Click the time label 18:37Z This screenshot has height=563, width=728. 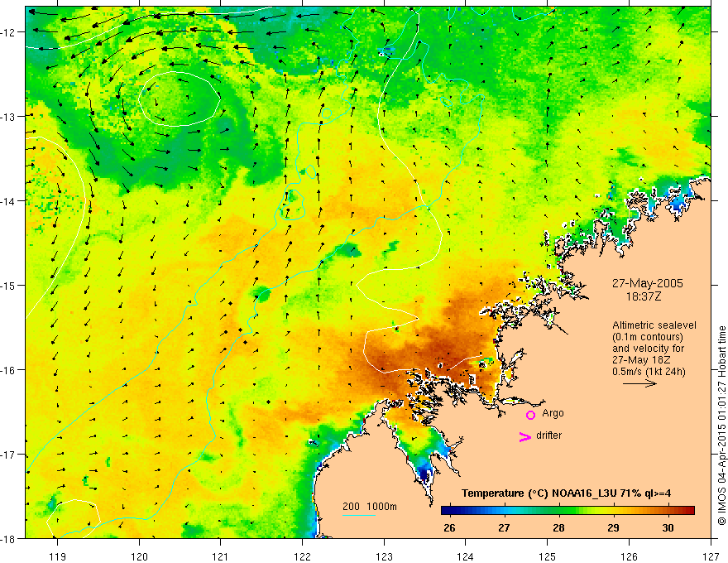[x=644, y=296]
